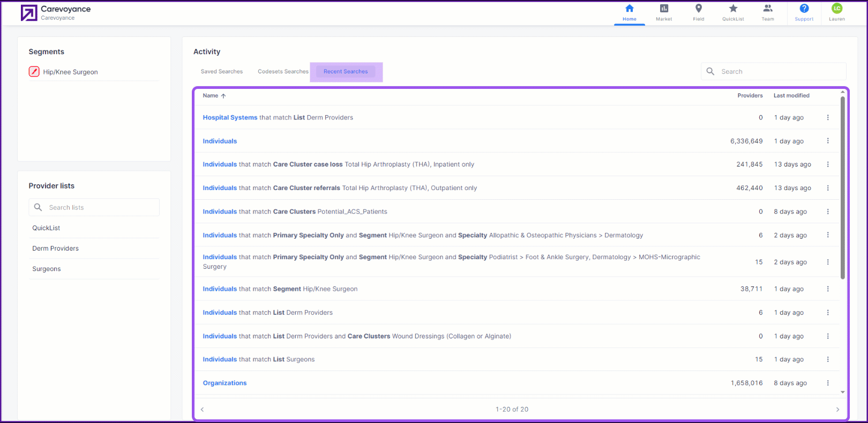Click provider count 462,440
The image size is (868, 423).
(x=750, y=188)
